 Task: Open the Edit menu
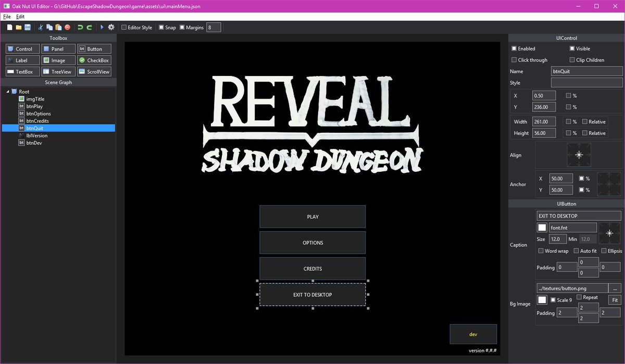tap(20, 17)
